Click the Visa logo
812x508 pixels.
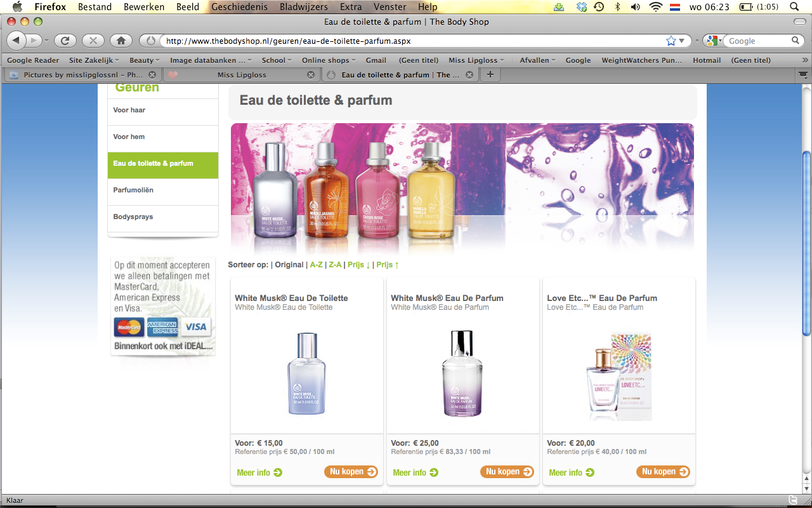click(196, 327)
